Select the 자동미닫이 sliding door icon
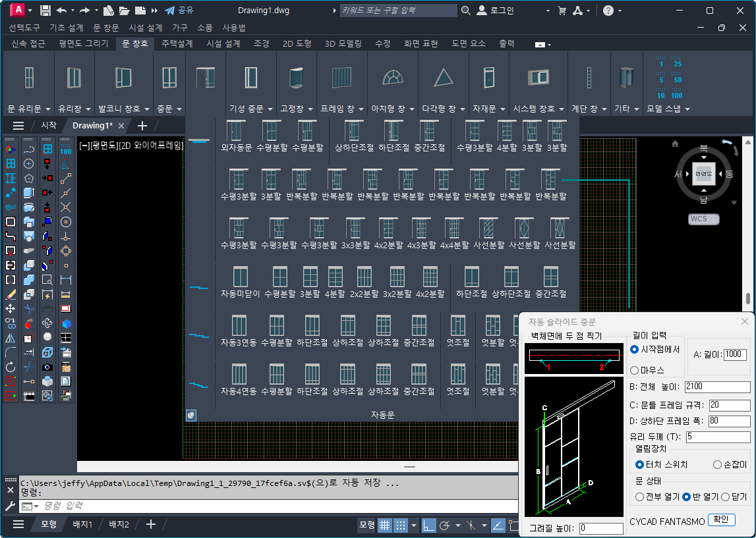This screenshot has width=756, height=538. click(x=240, y=277)
